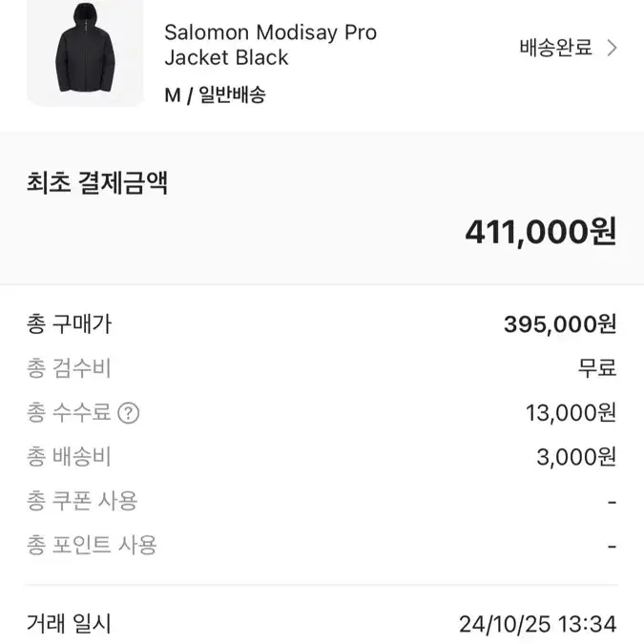Click the 총 배송비 label
This screenshot has height=644, width=644.
pyautogui.click(x=69, y=457)
